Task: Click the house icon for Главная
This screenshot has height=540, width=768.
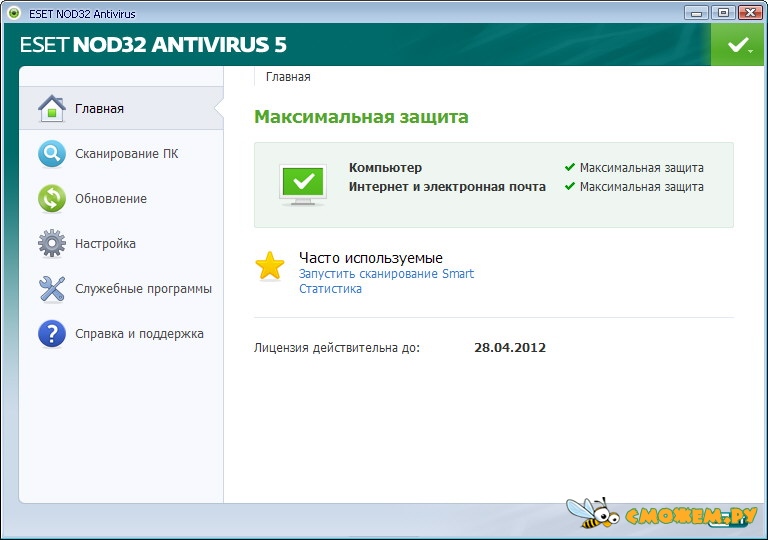Action: [51, 108]
